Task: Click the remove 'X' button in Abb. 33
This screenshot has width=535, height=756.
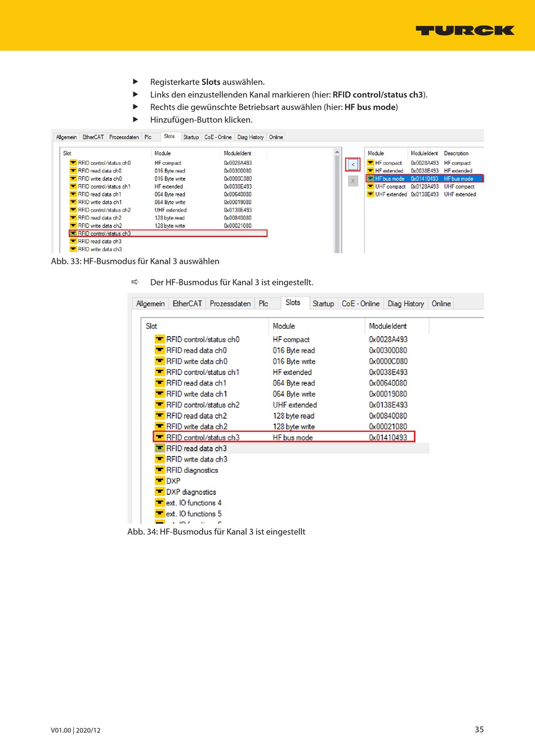Action: click(x=353, y=181)
